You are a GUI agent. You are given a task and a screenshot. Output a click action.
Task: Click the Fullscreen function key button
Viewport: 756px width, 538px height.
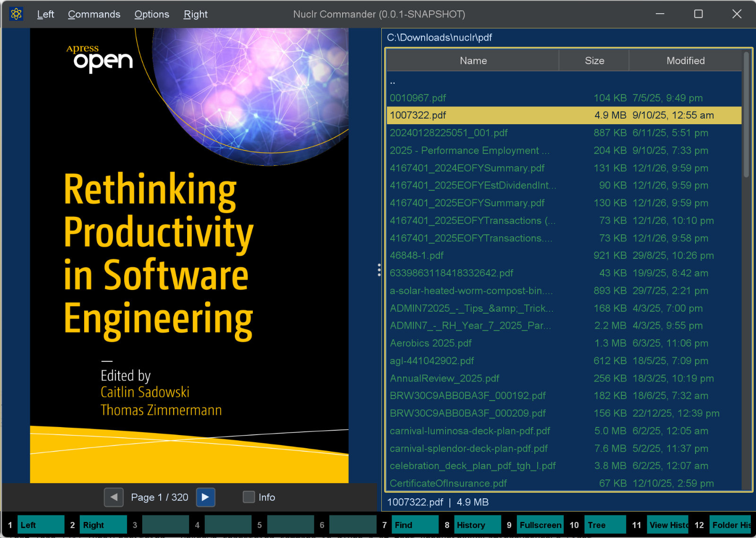(x=540, y=525)
